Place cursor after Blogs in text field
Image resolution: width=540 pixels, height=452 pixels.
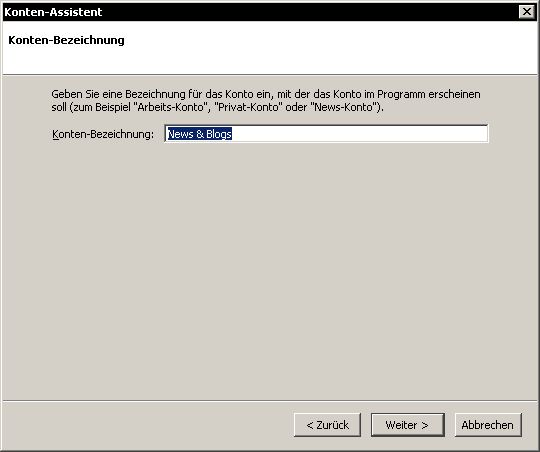232,134
